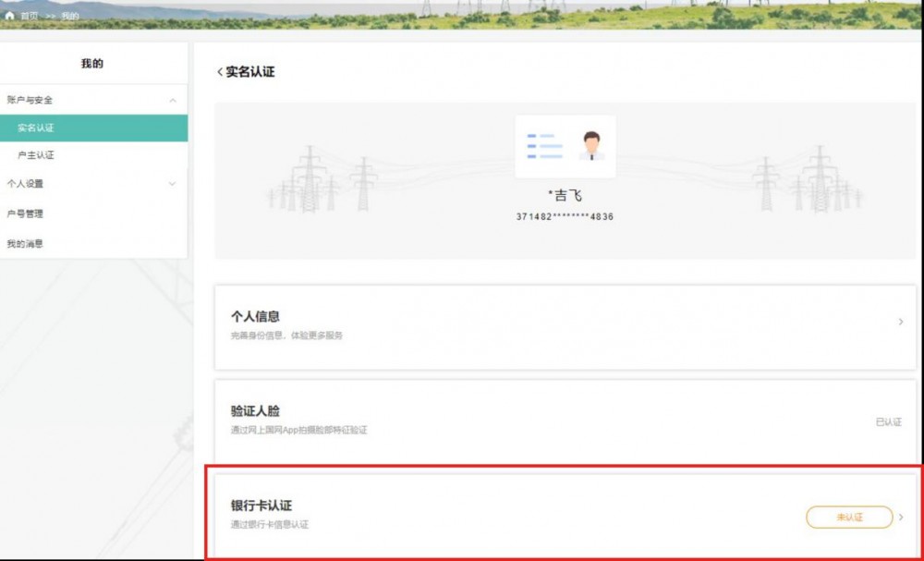The height and width of the screenshot is (561, 924).
Task: Open 我的消息 in the sidebar
Action: pos(25,244)
